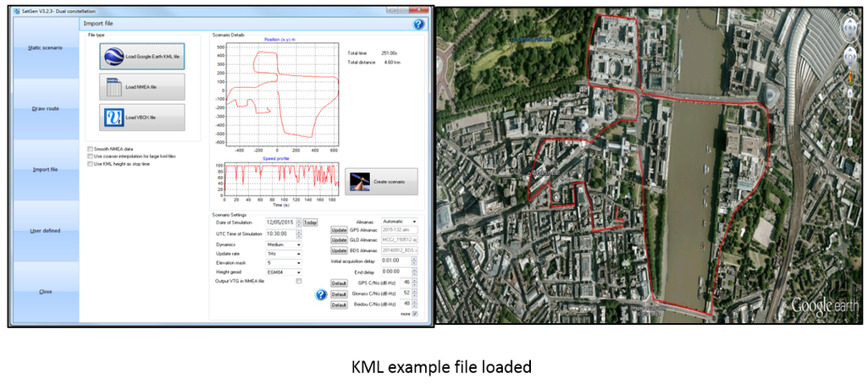The width and height of the screenshot is (868, 384).
Task: Click the Initial acquisition delay spinner arrows
Action: coord(415,261)
